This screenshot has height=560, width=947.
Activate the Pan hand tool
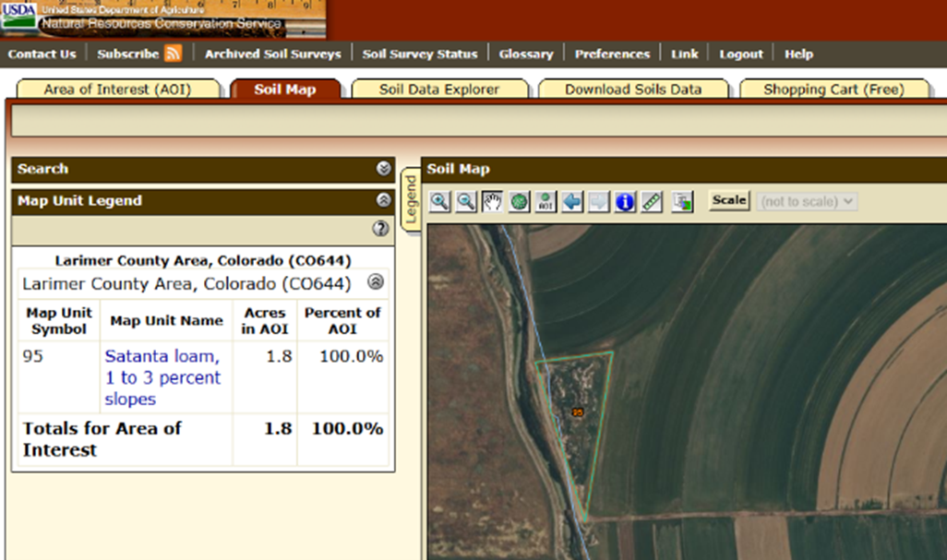492,201
